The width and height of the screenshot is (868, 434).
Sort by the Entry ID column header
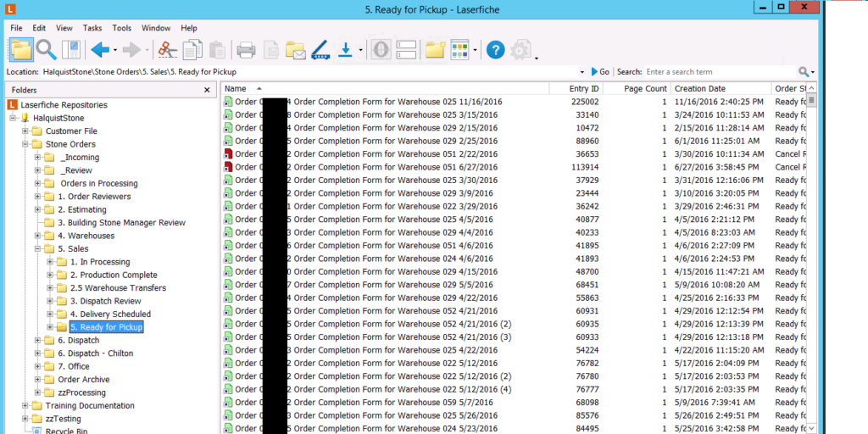[576, 88]
